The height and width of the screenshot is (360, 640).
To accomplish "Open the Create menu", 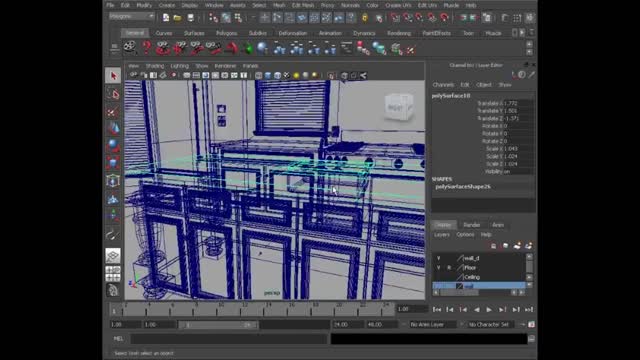I will 167,5.
